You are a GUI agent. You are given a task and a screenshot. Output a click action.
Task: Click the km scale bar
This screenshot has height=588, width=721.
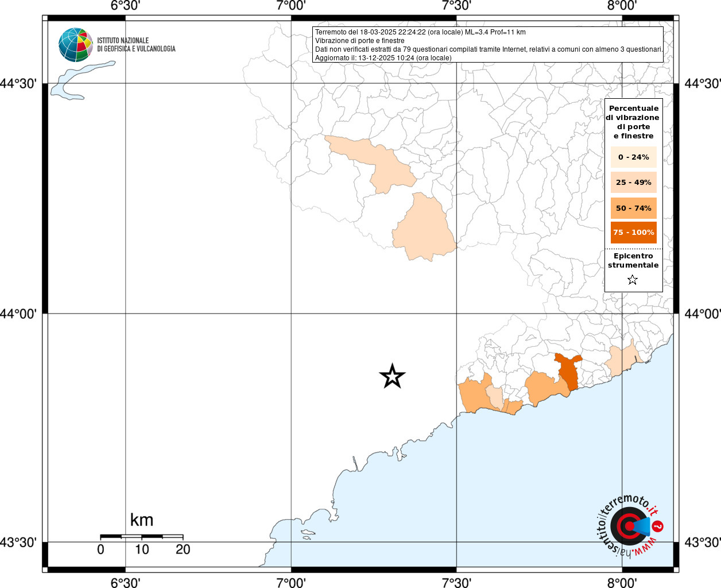(142, 536)
